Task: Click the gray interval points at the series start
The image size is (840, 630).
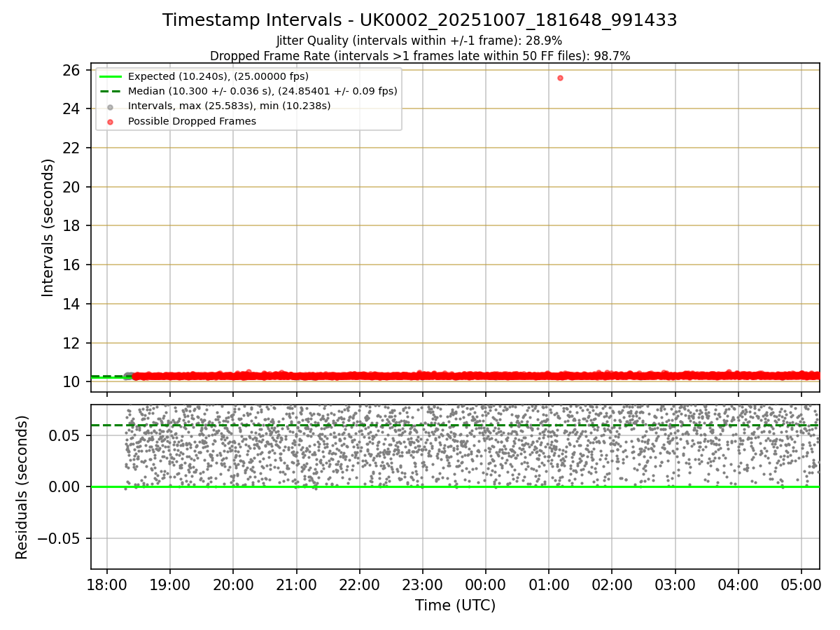Action: (128, 376)
